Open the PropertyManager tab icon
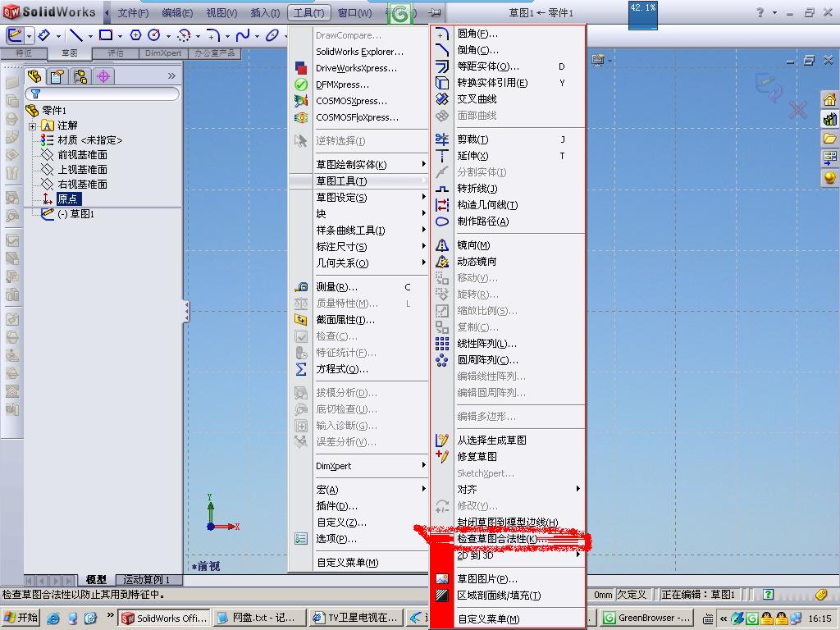This screenshot has width=840, height=630. pyautogui.click(x=57, y=76)
